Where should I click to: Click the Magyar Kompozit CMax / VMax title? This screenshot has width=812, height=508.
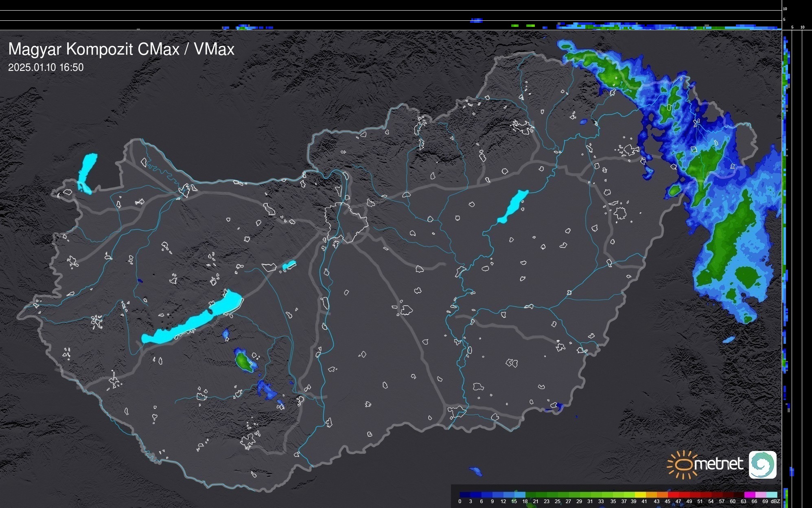121,49
